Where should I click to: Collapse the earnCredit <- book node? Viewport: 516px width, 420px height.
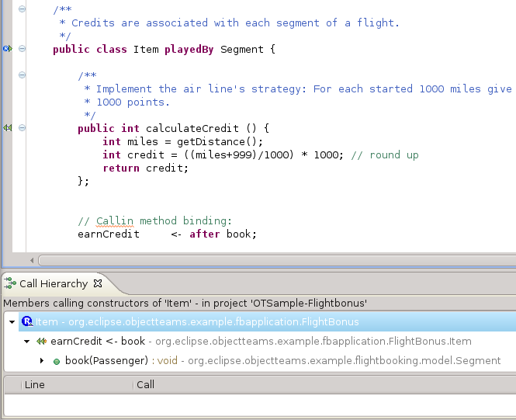[x=27, y=342]
